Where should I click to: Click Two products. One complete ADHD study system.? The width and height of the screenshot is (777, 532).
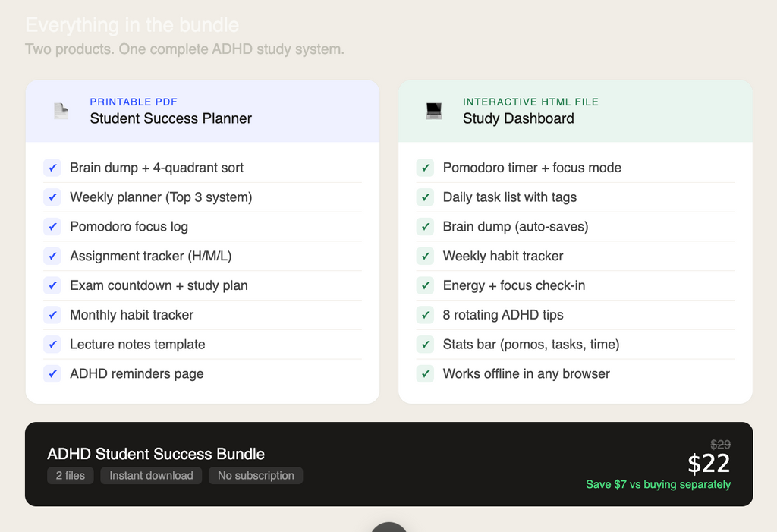point(185,49)
